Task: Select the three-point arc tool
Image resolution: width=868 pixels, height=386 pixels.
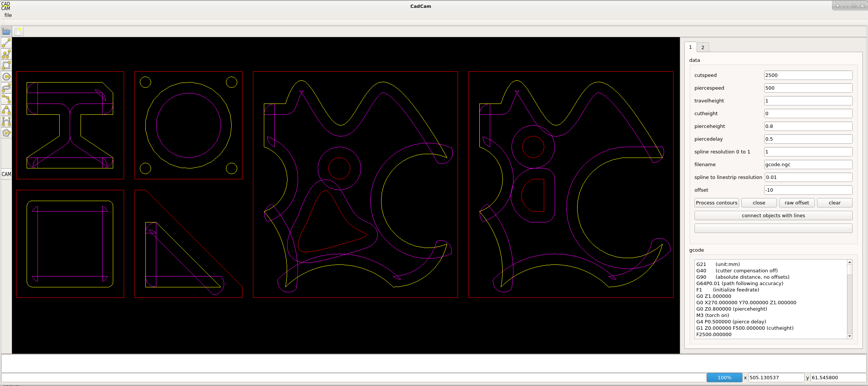Action: pyautogui.click(x=6, y=99)
